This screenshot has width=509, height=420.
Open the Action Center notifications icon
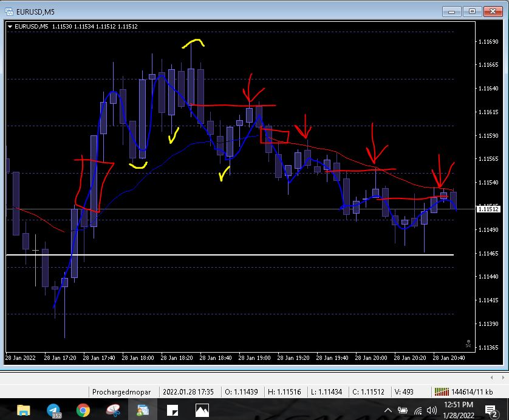491,411
